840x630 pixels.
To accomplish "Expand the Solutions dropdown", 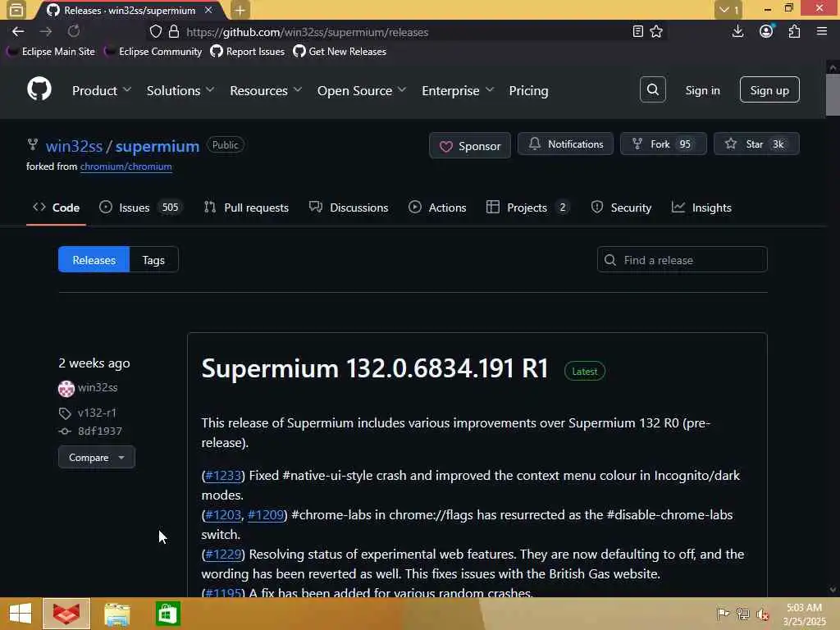I will pyautogui.click(x=180, y=90).
